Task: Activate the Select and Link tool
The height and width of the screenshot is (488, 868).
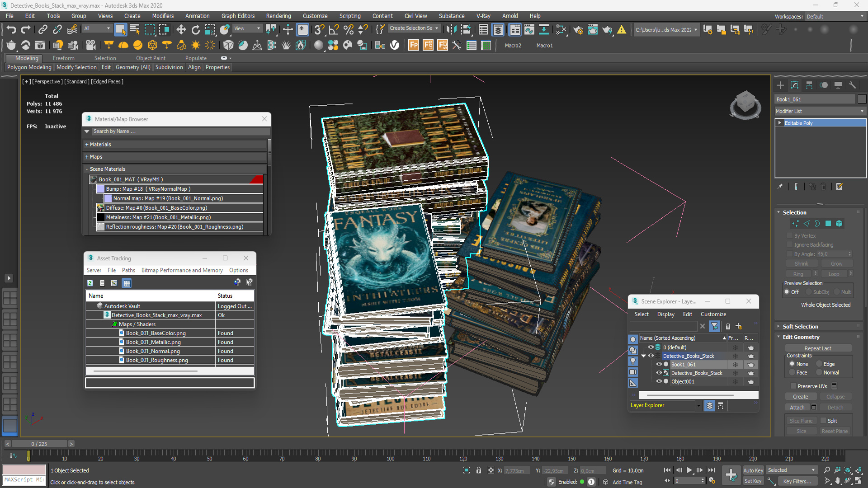Action: point(42,30)
